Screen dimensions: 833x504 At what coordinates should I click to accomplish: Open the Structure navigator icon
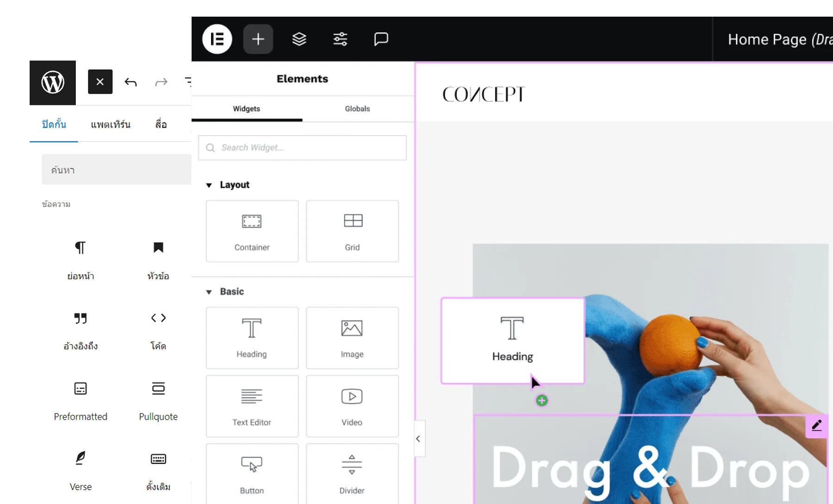coord(299,39)
